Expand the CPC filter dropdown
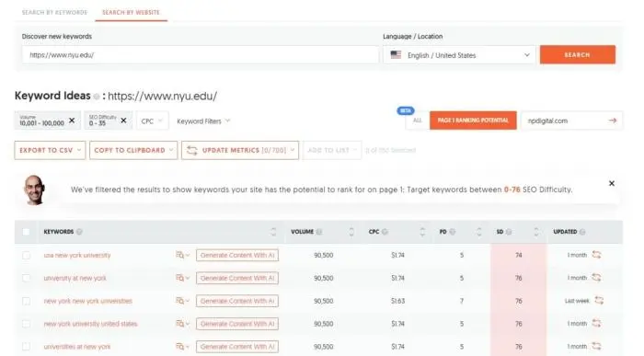The height and width of the screenshot is (356, 644). (152, 121)
